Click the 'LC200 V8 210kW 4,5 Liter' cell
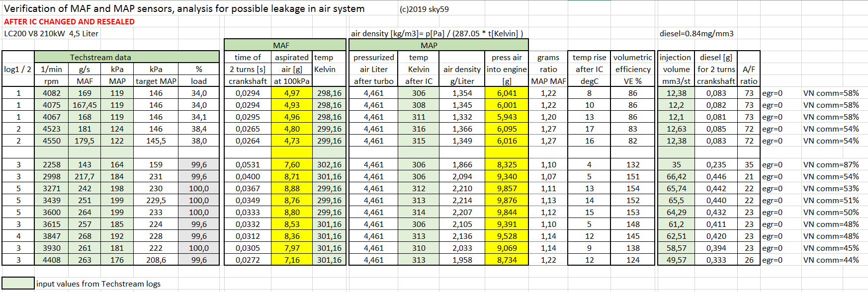This screenshot has width=868, height=292. (51, 33)
